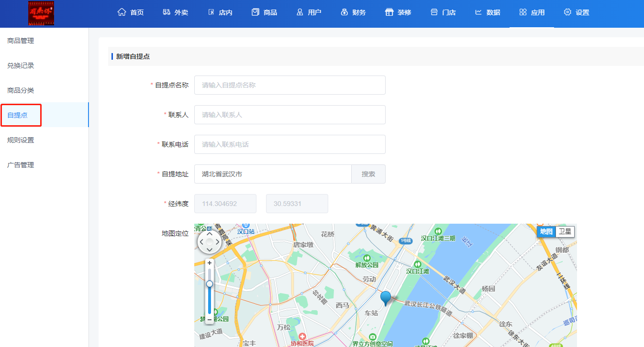Viewport: 644px width, 347px height.
Task: Open the 门店 stores section
Action: 443,12
